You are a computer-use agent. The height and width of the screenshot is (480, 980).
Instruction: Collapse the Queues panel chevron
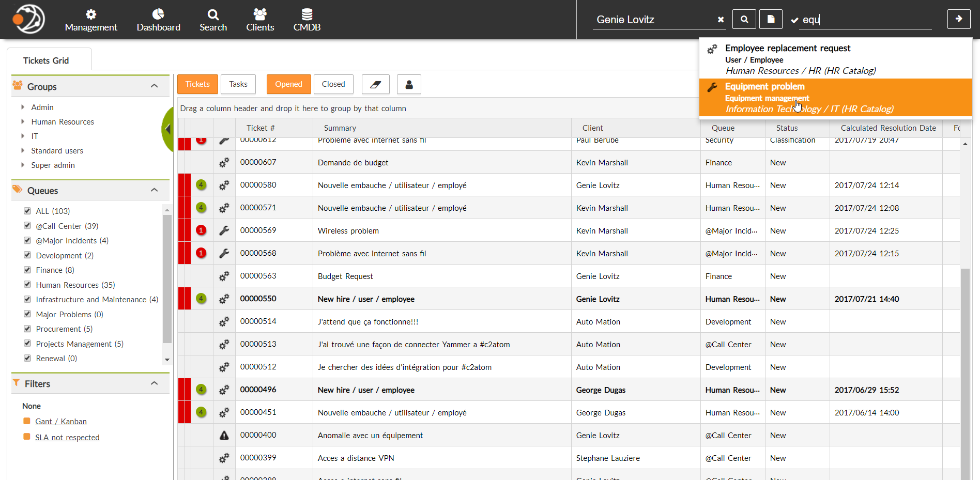(154, 190)
